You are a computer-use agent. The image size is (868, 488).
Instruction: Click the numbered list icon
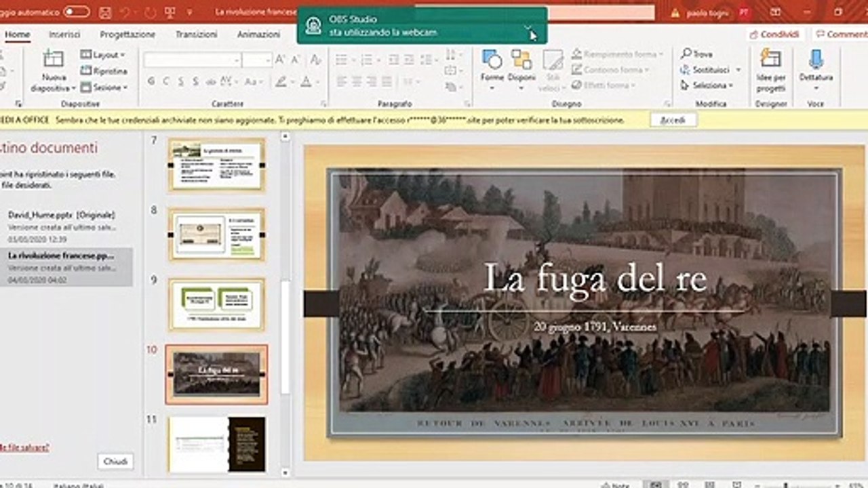(x=367, y=60)
